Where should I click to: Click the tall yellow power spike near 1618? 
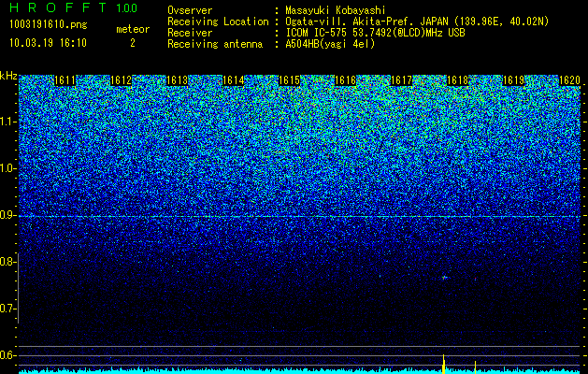[444, 364]
